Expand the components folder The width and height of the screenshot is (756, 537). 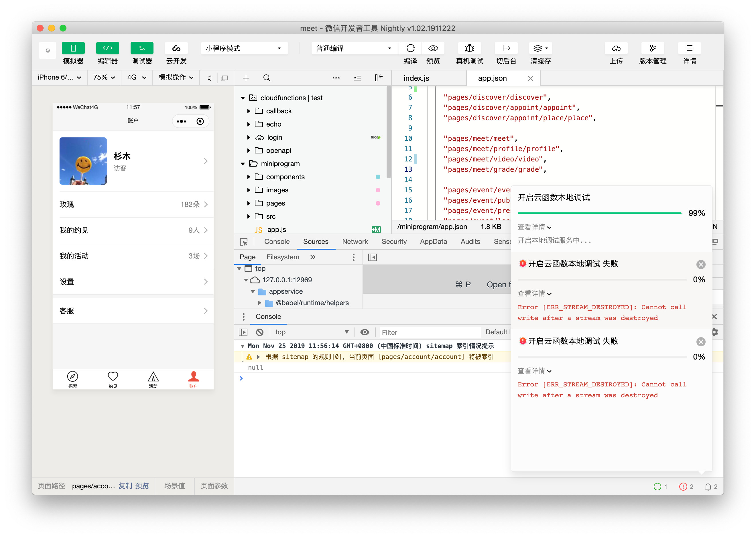(249, 177)
